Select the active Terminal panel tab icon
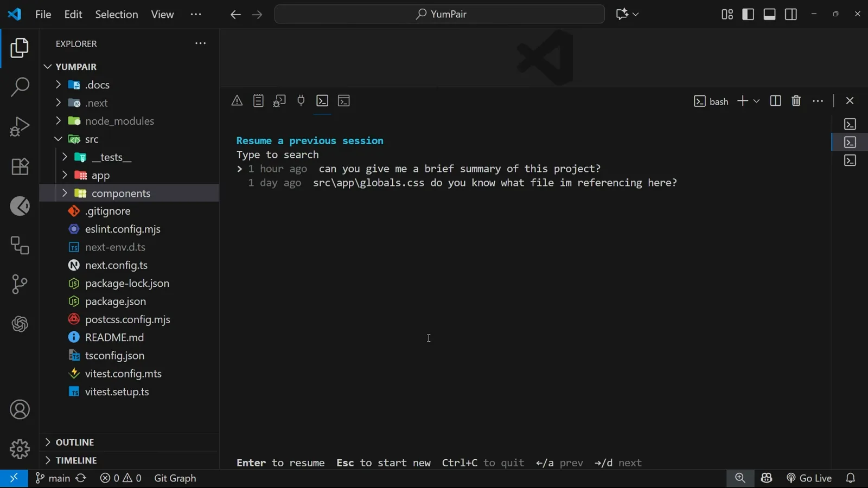The height and width of the screenshot is (488, 868). point(322,101)
